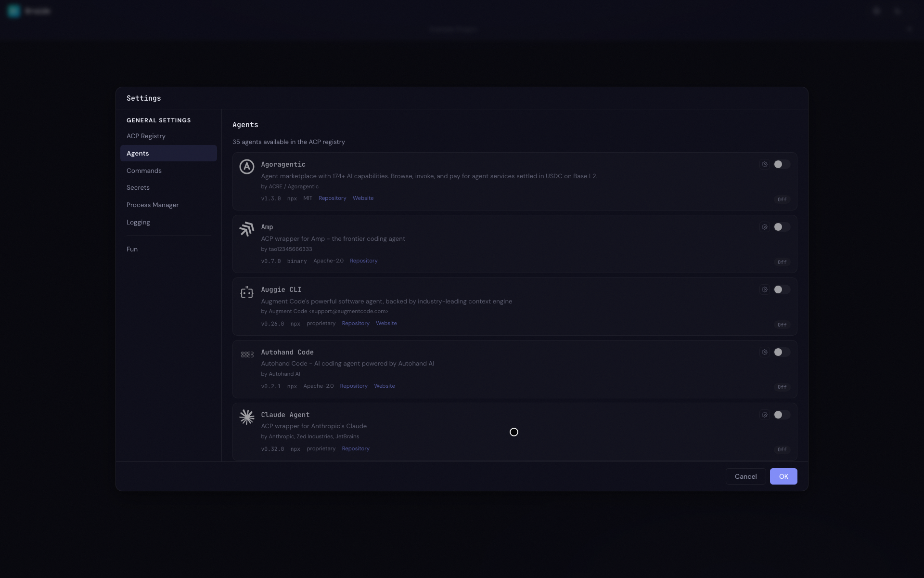This screenshot has width=924, height=578.
Task: Click the Agoragentic 'MIT' license label
Action: coord(308,198)
